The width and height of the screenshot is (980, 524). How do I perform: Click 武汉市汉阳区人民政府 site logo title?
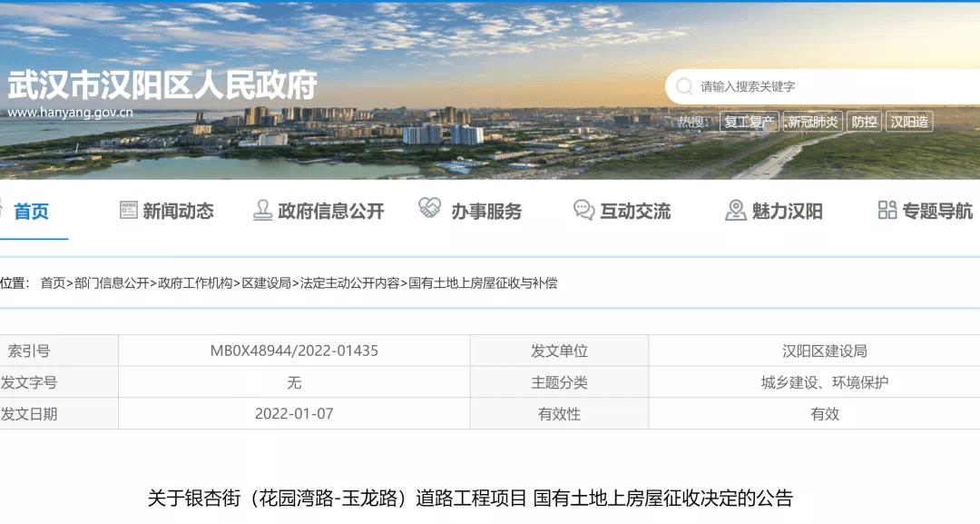162,86
